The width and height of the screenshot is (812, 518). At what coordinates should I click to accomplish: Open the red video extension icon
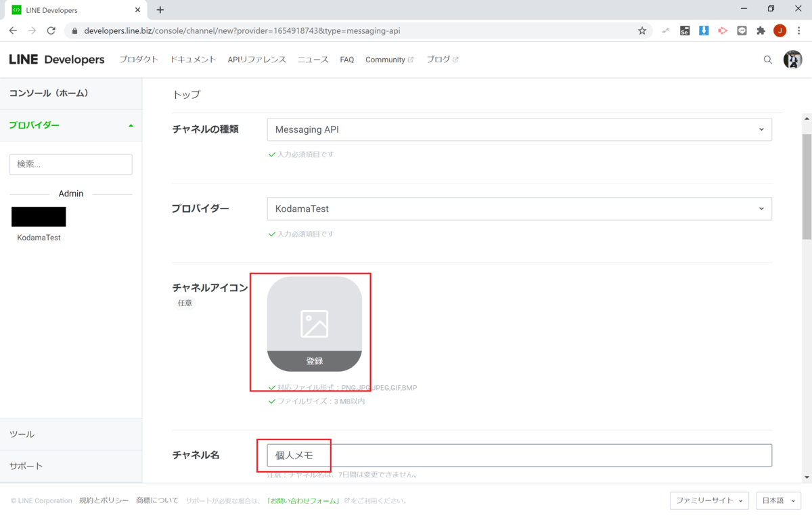click(723, 30)
